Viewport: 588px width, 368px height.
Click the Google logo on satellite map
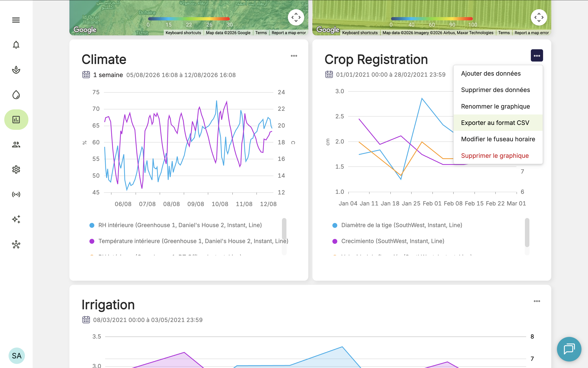pyautogui.click(x=328, y=30)
